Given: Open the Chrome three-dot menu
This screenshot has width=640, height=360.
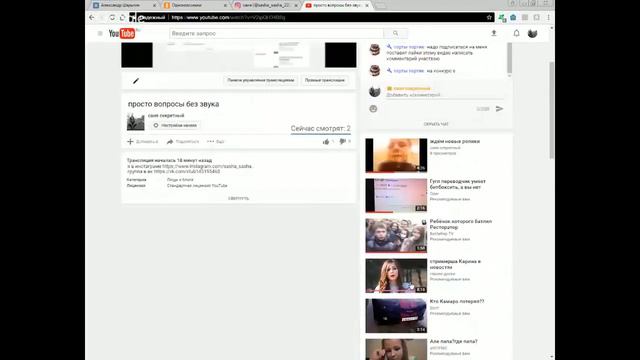Looking at the screenshot, I should [549, 18].
